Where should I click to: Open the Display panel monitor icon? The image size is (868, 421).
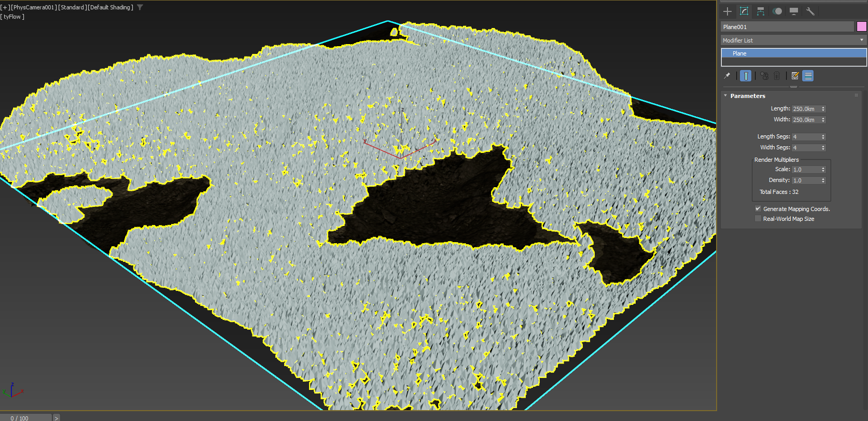[x=794, y=11]
